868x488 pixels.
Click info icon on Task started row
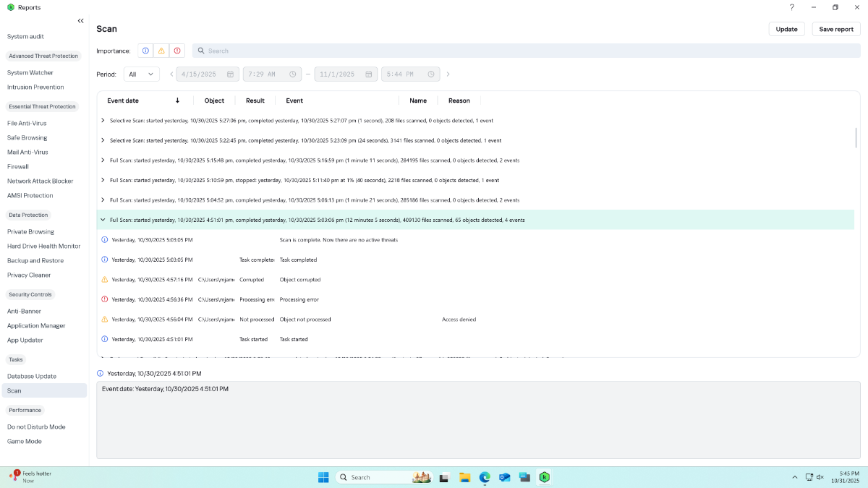pyautogui.click(x=104, y=339)
